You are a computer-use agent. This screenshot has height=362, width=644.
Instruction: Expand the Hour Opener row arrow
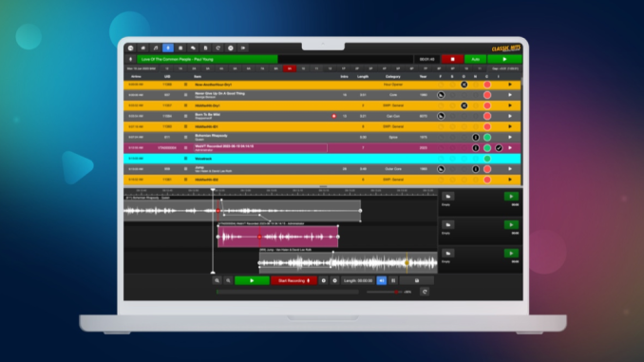[x=510, y=85]
